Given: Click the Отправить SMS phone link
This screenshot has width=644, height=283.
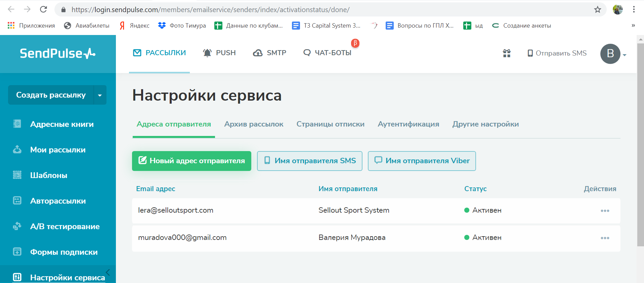Looking at the screenshot, I should [x=557, y=53].
